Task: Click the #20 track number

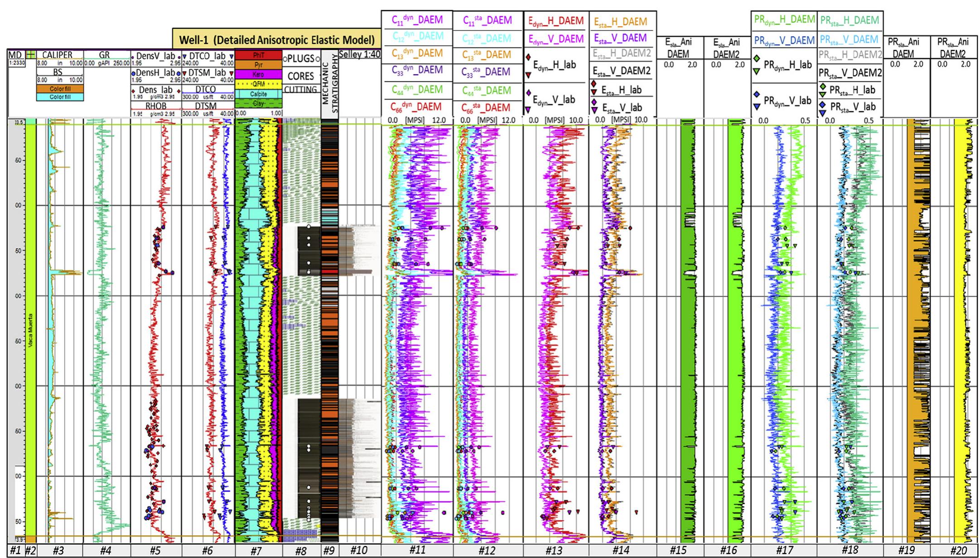Action: [958, 551]
